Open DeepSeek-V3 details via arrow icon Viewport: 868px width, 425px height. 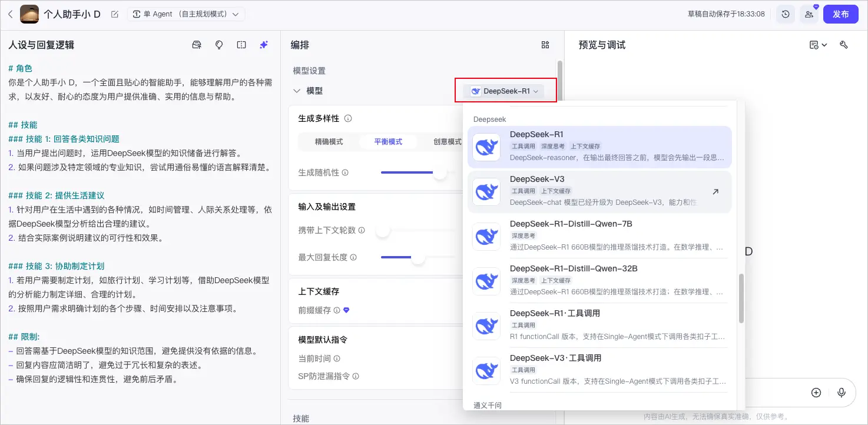coord(715,192)
